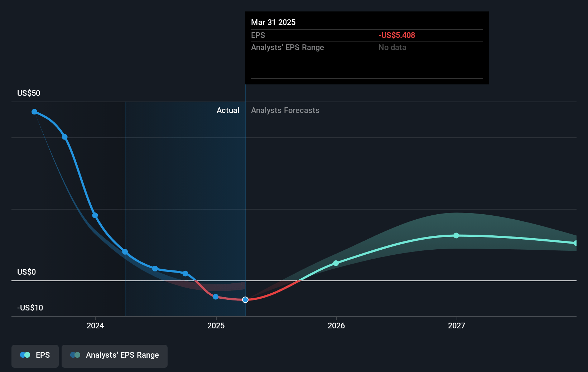Select the highlighted Mar 31 2025 data point
588x372 pixels.
click(x=245, y=300)
